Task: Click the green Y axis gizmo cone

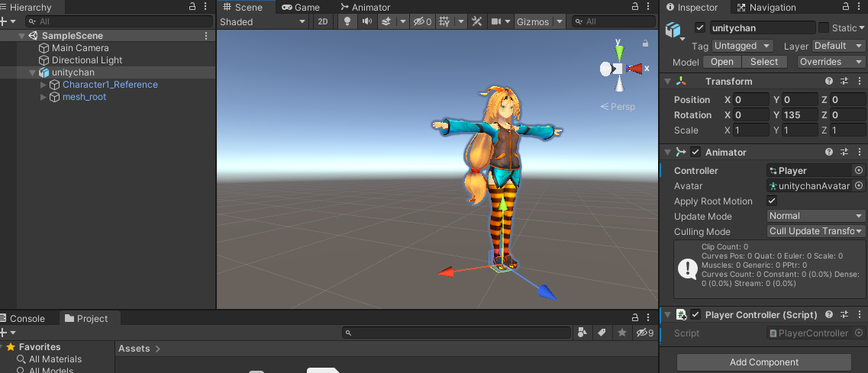Action: 619,53
